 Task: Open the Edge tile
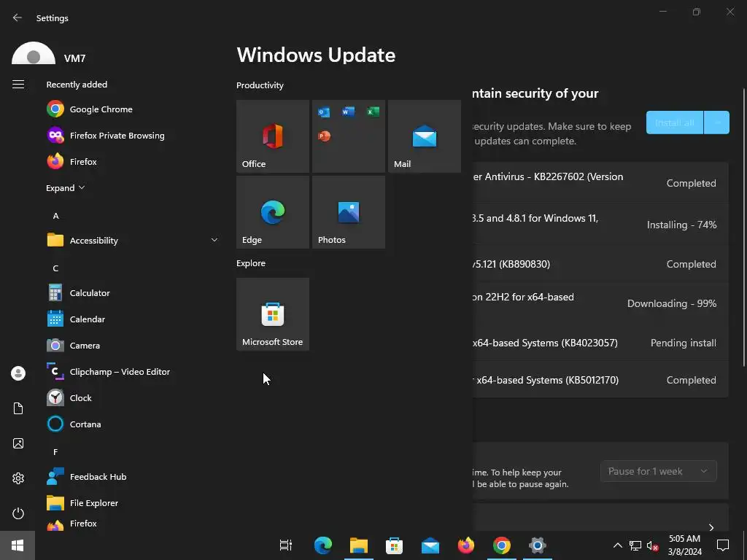[273, 212]
